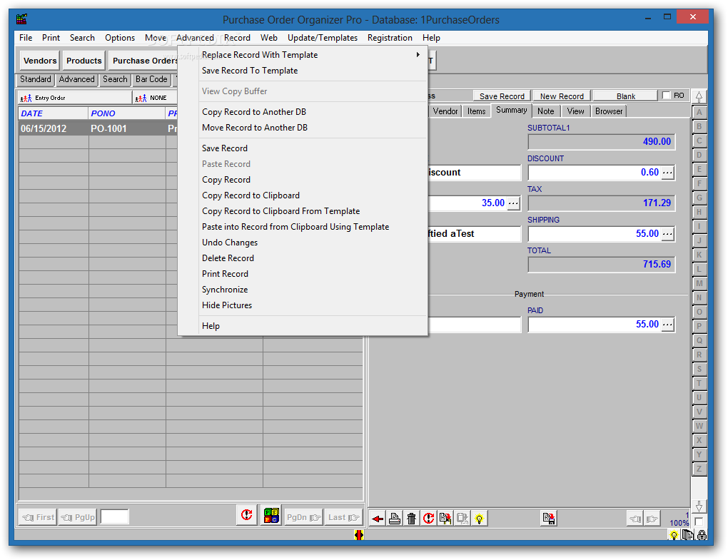Click the refresh icon next to the trash can
The width and height of the screenshot is (728, 560).
click(x=428, y=518)
